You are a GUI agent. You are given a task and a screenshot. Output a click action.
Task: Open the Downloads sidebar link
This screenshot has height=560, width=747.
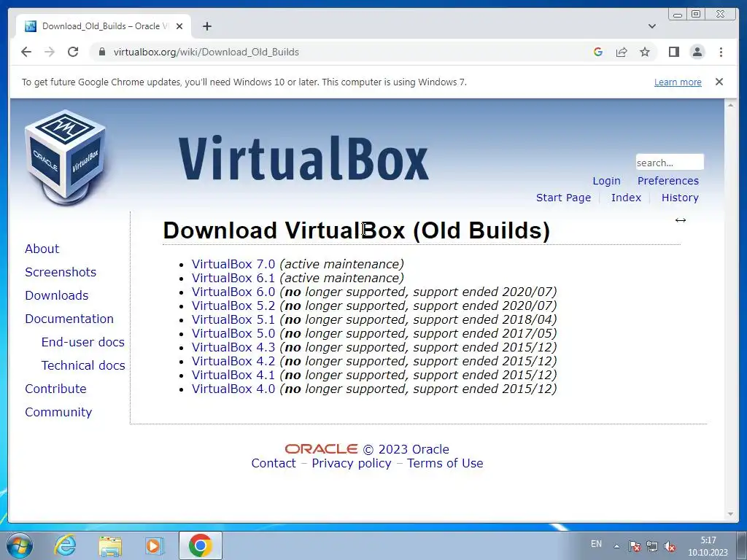[57, 295]
